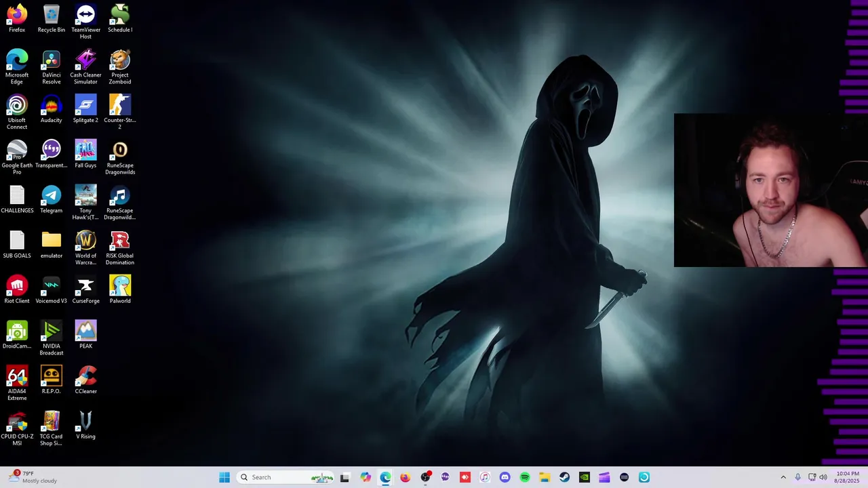Select the Voicemod V3 shortcut
This screenshot has height=488, width=868.
pyautogui.click(x=52, y=289)
